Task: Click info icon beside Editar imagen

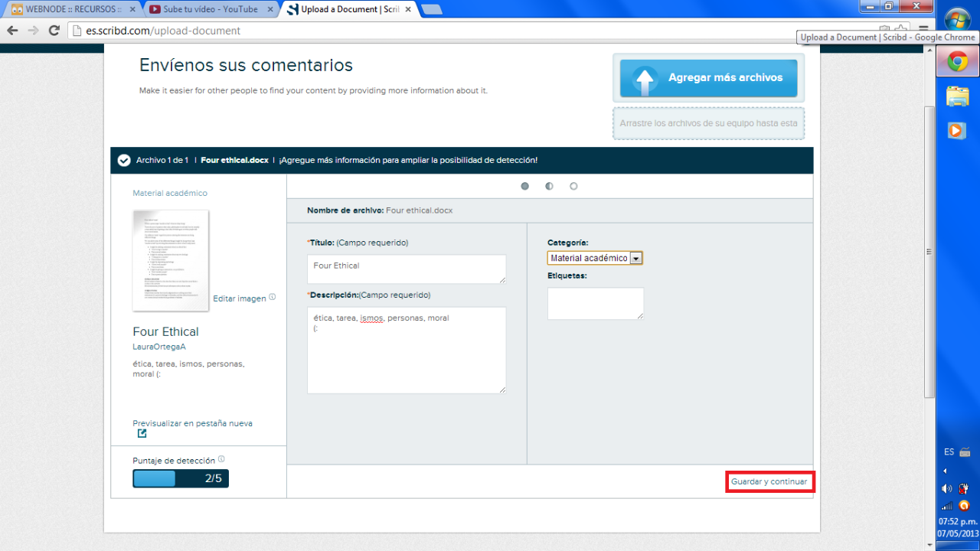Action: click(x=273, y=297)
